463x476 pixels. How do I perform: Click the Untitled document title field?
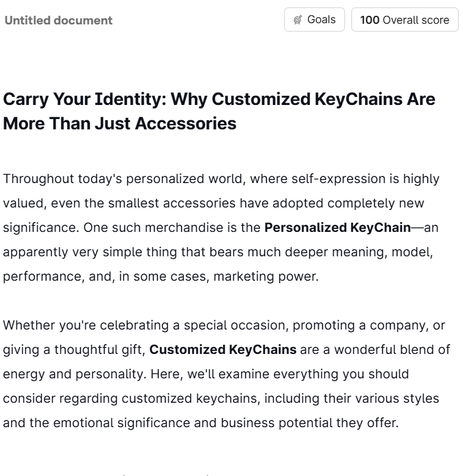(58, 20)
